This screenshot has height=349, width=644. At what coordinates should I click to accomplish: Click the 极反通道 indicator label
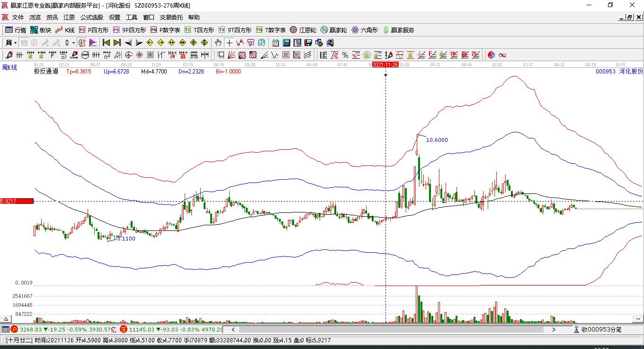click(x=46, y=72)
